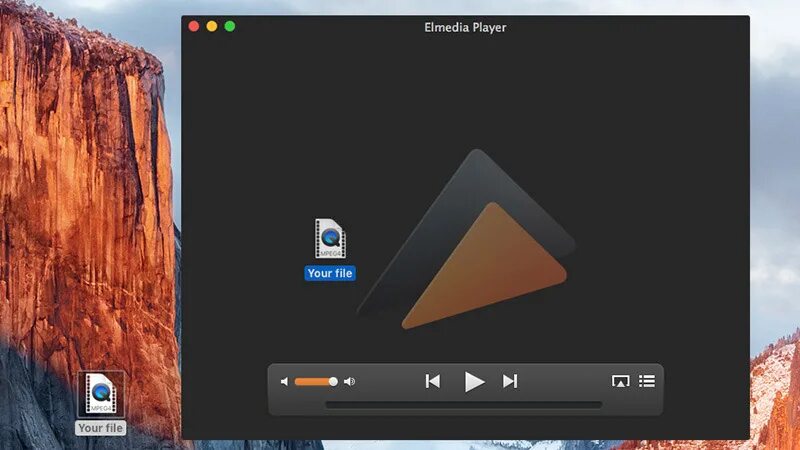Click the Elmedia Player logo in the center
The height and width of the screenshot is (450, 800).
pos(466,240)
